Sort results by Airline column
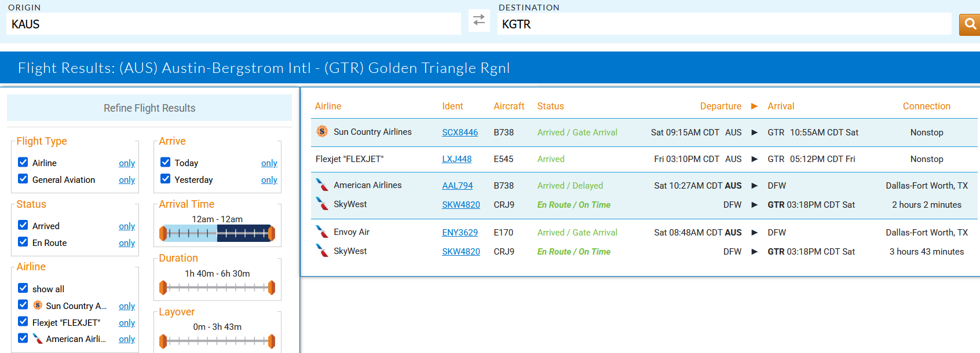 (x=328, y=106)
